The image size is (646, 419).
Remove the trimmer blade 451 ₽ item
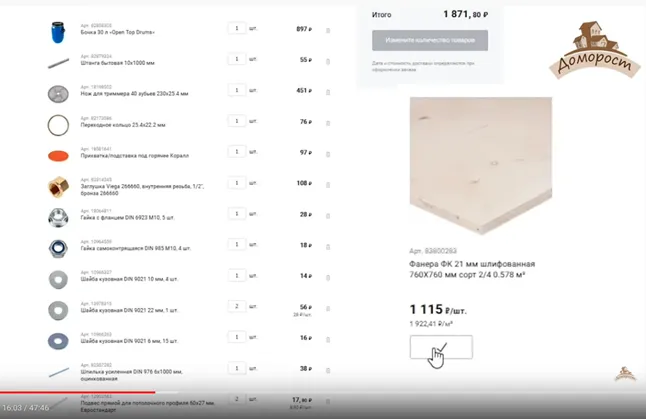coord(328,92)
